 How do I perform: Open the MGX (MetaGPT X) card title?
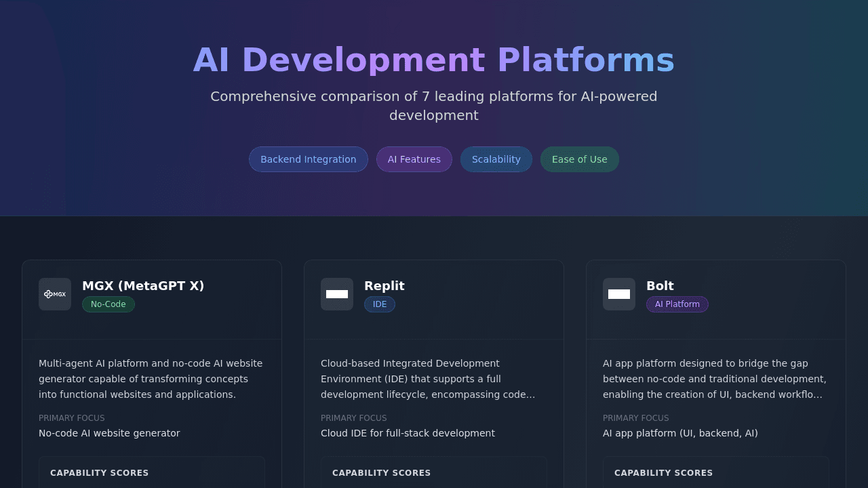[143, 286]
